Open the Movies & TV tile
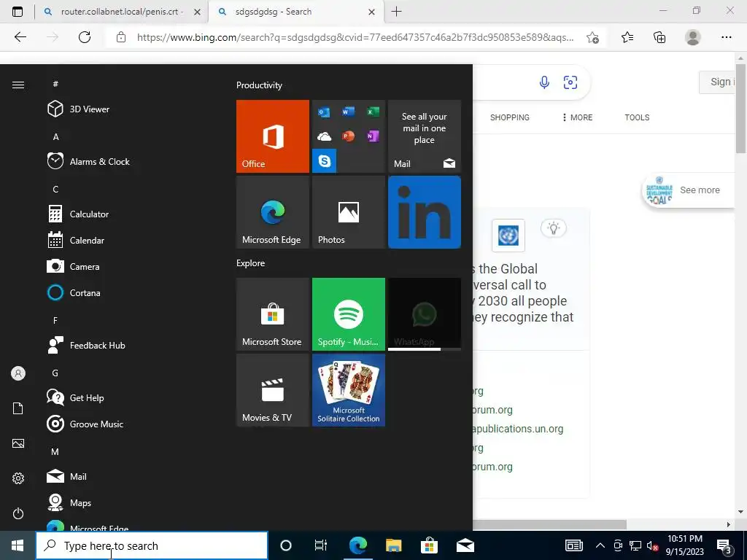Screen dimensions: 747x560 (x=273, y=390)
